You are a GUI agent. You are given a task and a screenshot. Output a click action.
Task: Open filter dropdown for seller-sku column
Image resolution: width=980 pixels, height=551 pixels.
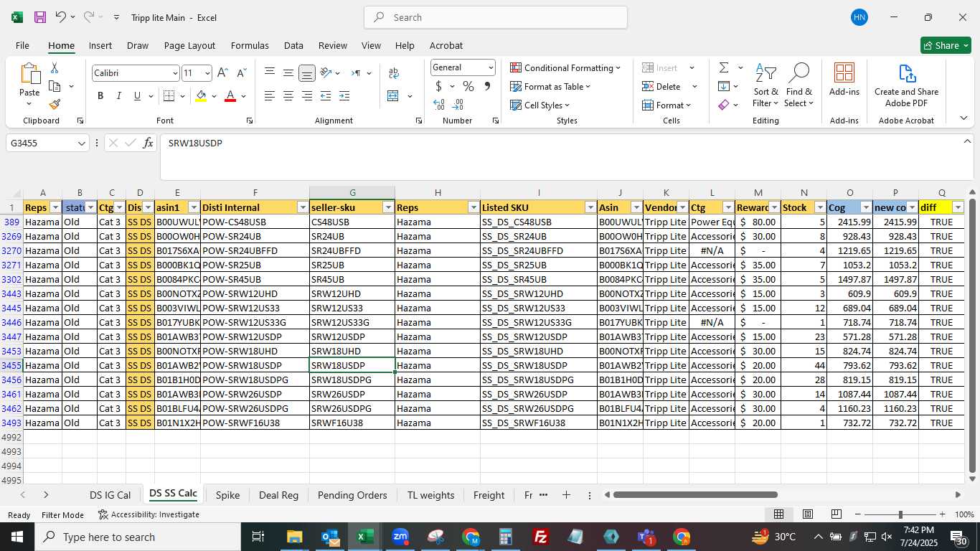388,207
